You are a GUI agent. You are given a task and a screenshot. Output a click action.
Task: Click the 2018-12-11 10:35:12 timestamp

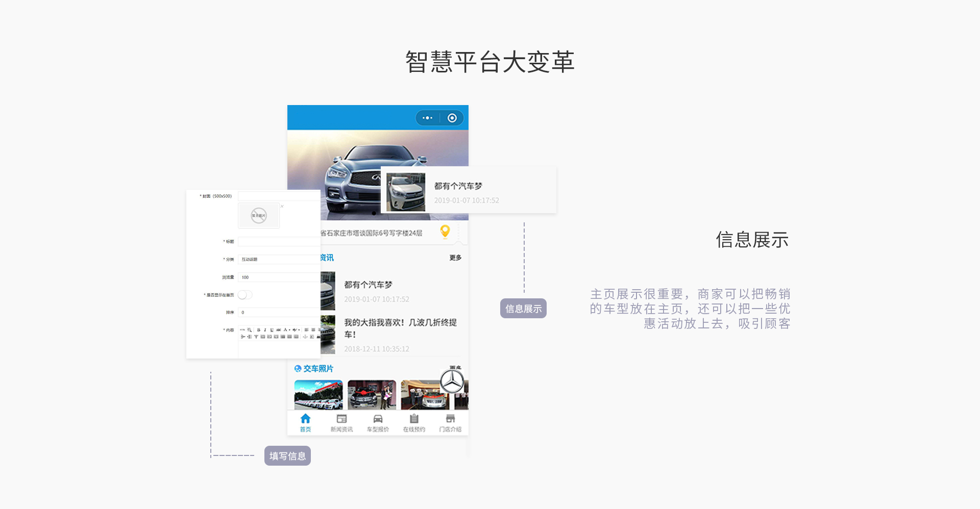377,349
